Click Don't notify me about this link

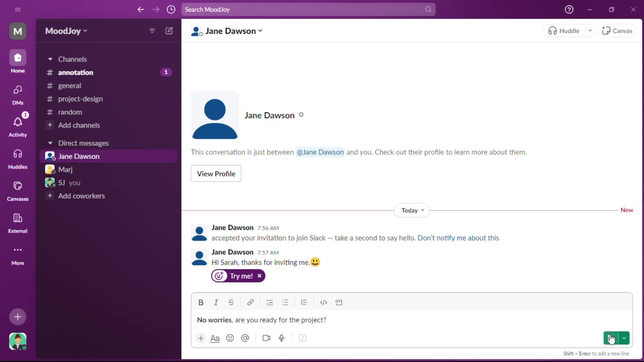click(x=458, y=238)
